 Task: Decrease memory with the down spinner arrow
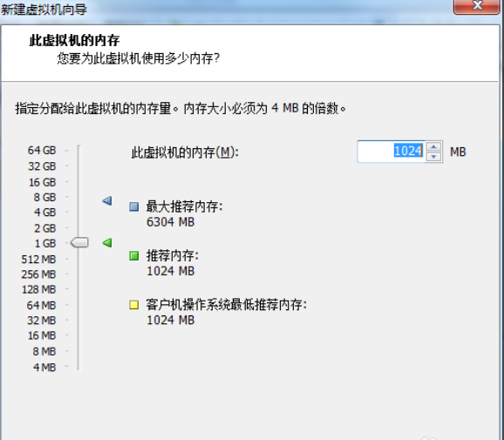click(434, 157)
